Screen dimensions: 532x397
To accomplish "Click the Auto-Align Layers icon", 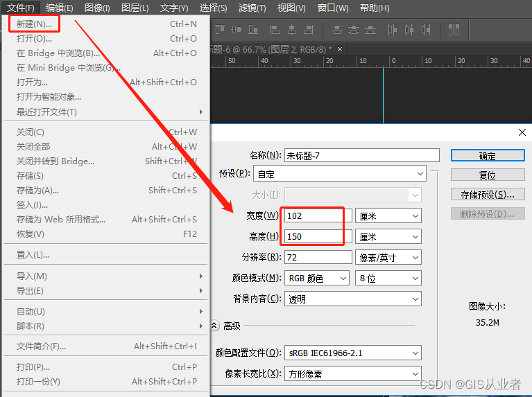I will point(454,30).
